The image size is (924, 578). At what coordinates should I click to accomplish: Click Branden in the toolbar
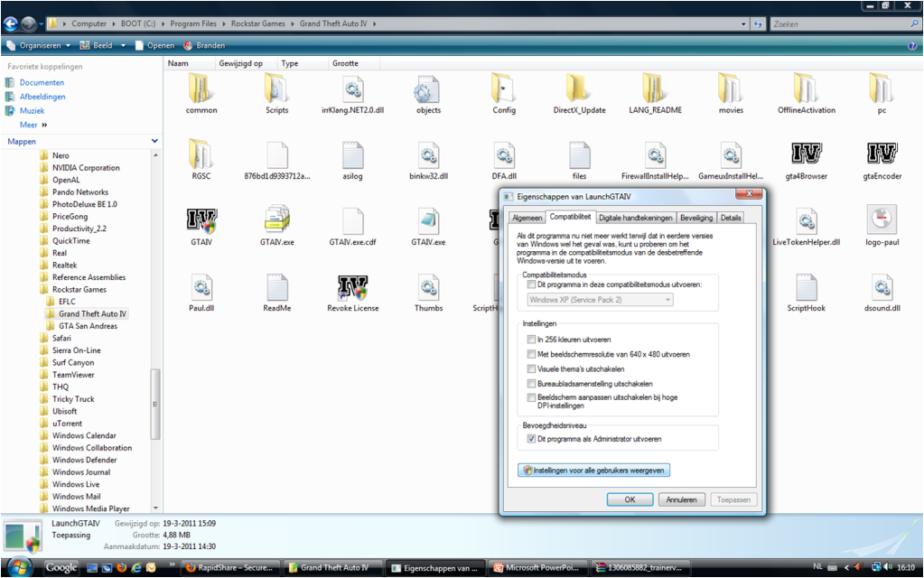[204, 45]
